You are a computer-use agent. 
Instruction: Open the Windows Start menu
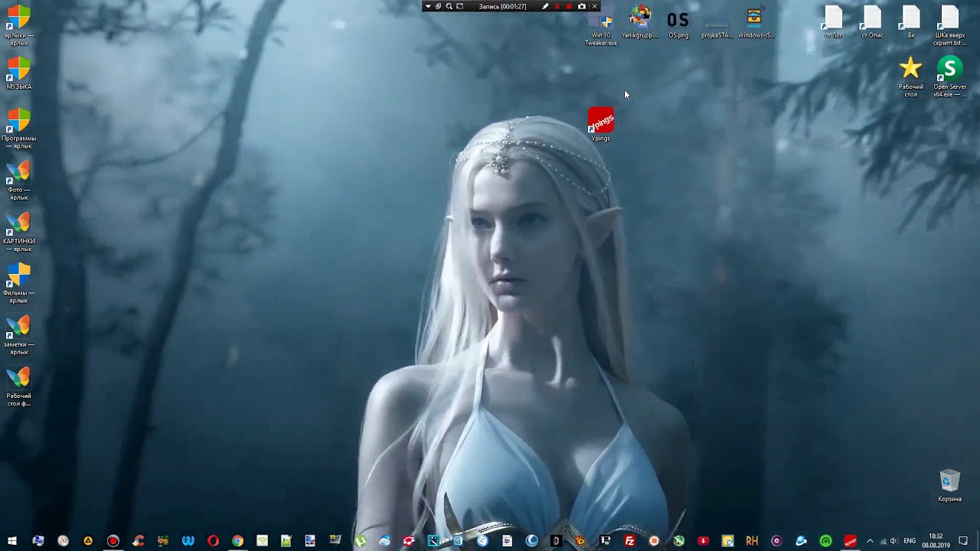(12, 541)
